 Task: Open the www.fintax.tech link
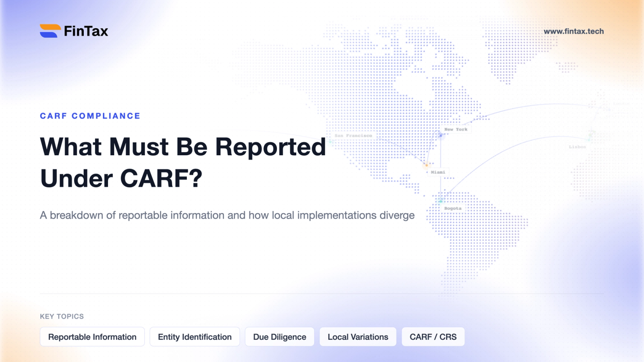click(574, 31)
